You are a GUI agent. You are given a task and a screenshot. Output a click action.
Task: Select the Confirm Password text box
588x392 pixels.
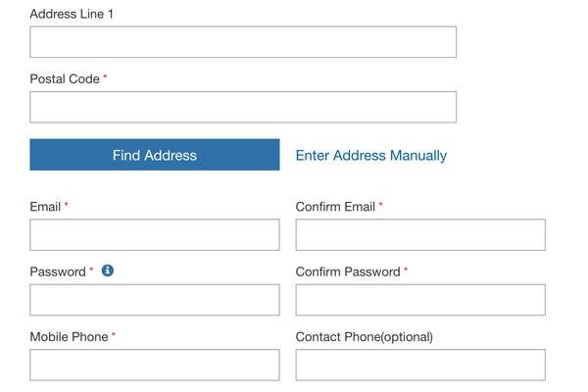coord(420,300)
